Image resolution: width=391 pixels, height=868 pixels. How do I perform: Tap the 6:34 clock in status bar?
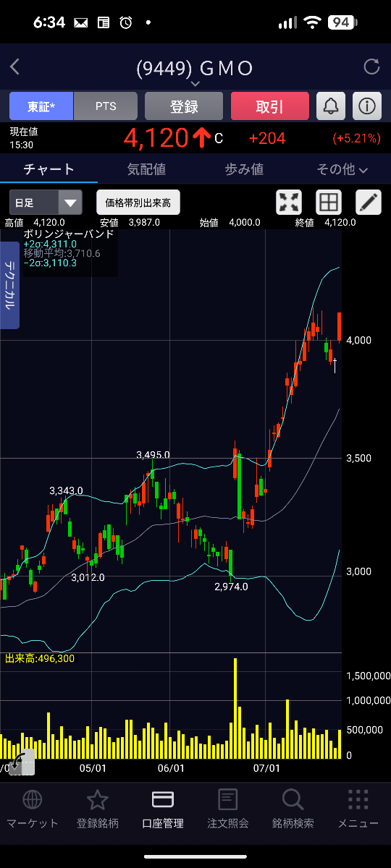coord(49,22)
